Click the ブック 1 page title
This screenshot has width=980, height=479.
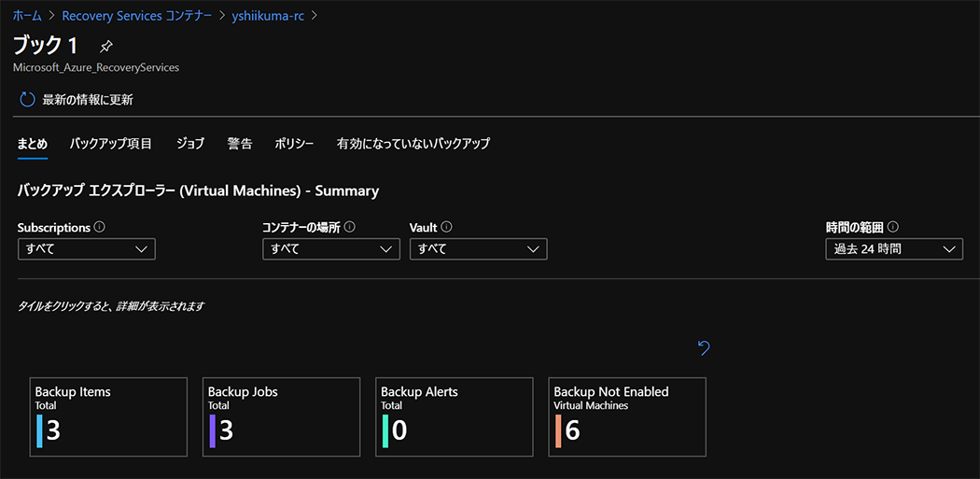click(46, 47)
